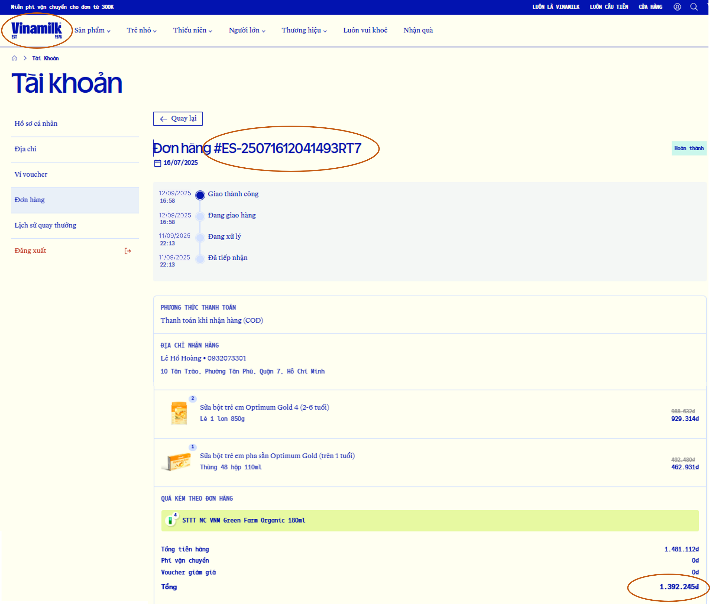This screenshot has height=604, width=710.
Task: Click the Thùng 48 hộp 110ml variant text
Action: tap(230, 467)
